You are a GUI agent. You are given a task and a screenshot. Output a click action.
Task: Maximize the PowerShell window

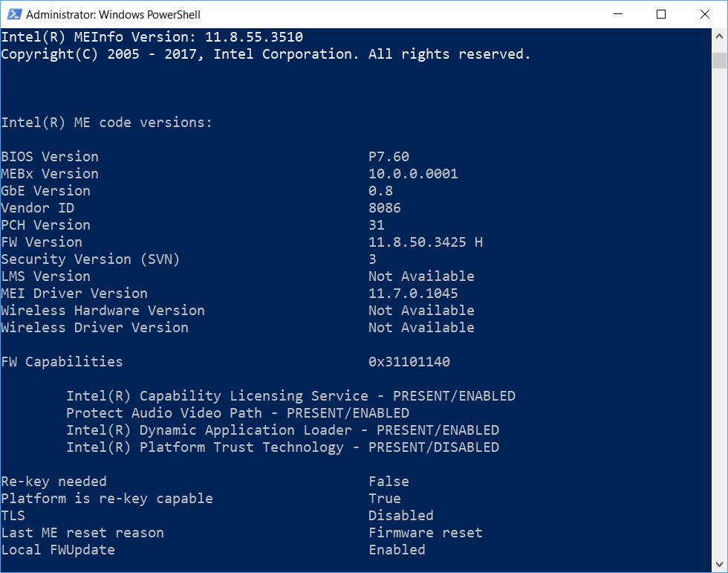point(661,14)
